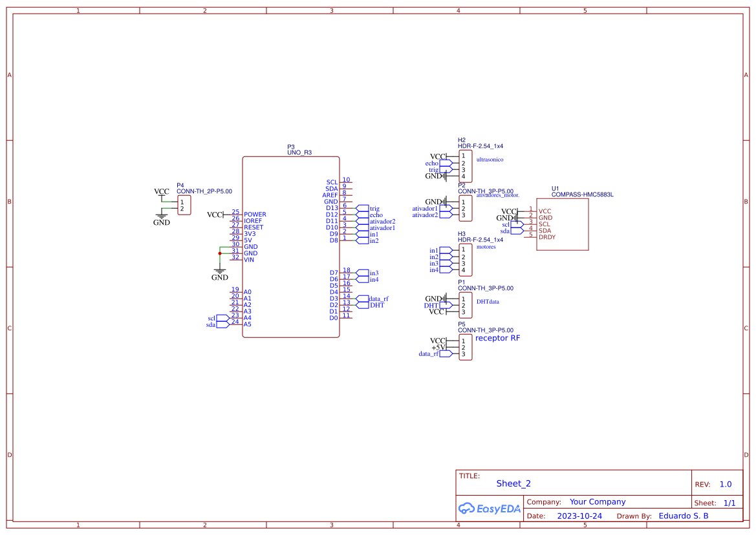
Task: Click the 'ultrasonico' annotation text
Action: click(x=490, y=160)
